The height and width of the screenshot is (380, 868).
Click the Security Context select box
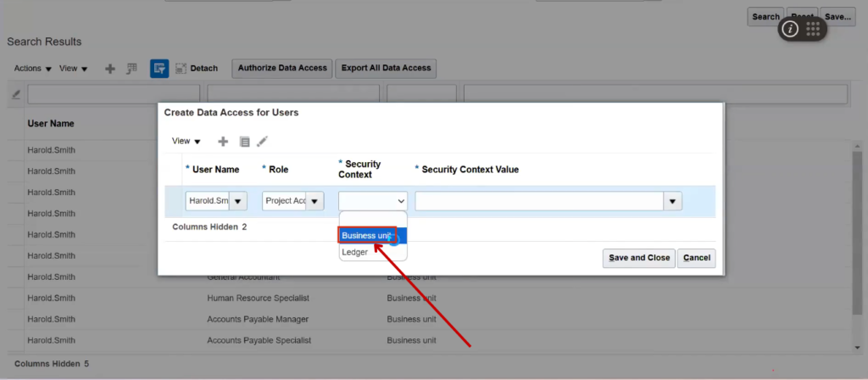pos(373,201)
